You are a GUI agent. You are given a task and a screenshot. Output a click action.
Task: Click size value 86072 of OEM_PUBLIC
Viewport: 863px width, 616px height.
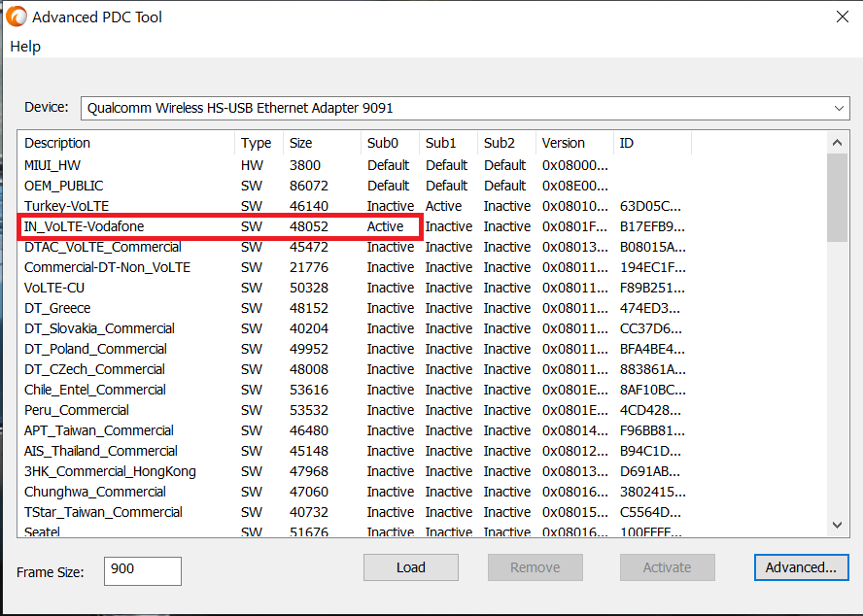309,186
